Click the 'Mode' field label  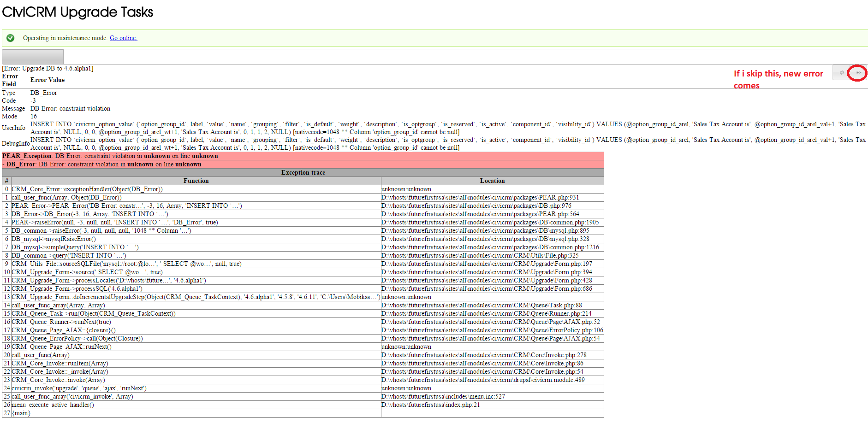pos(10,116)
